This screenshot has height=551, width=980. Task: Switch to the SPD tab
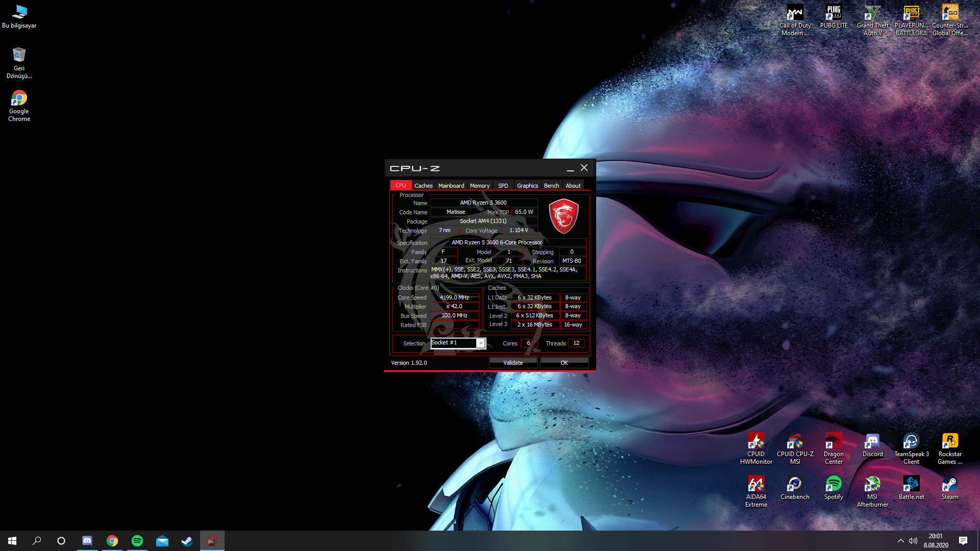[503, 186]
